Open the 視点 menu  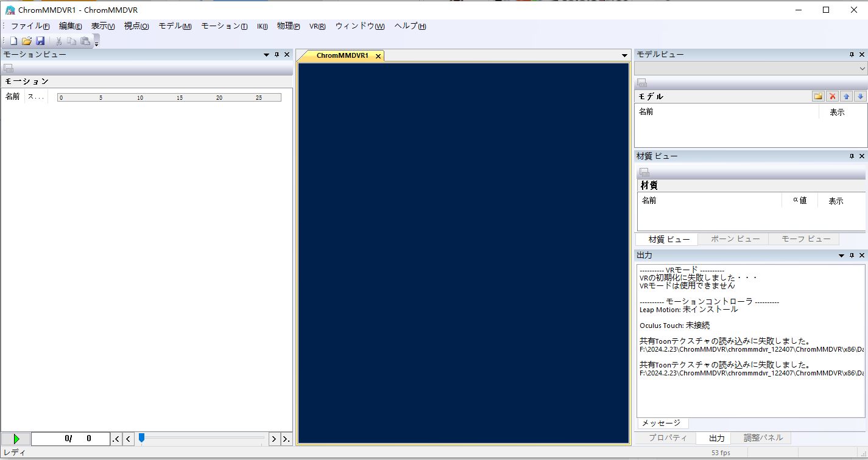136,26
